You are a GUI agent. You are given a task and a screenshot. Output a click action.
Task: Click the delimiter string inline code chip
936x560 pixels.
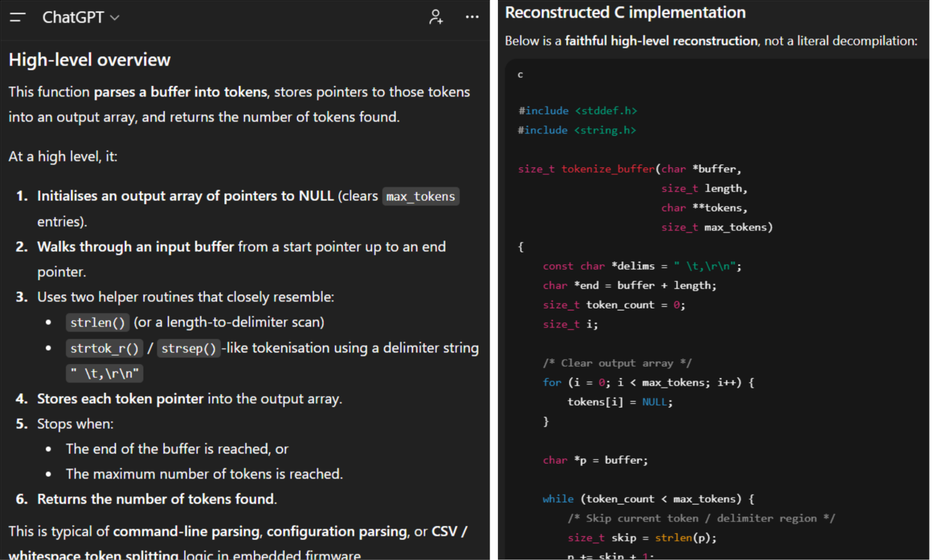tap(104, 374)
